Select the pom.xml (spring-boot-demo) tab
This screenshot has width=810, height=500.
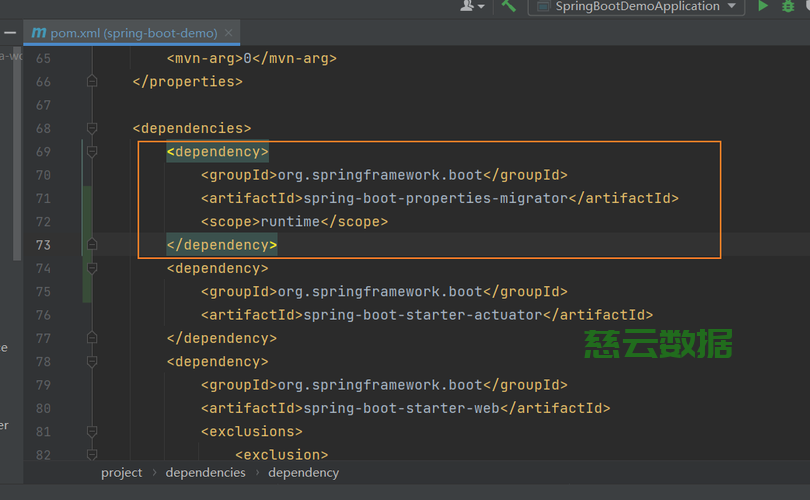(x=132, y=33)
